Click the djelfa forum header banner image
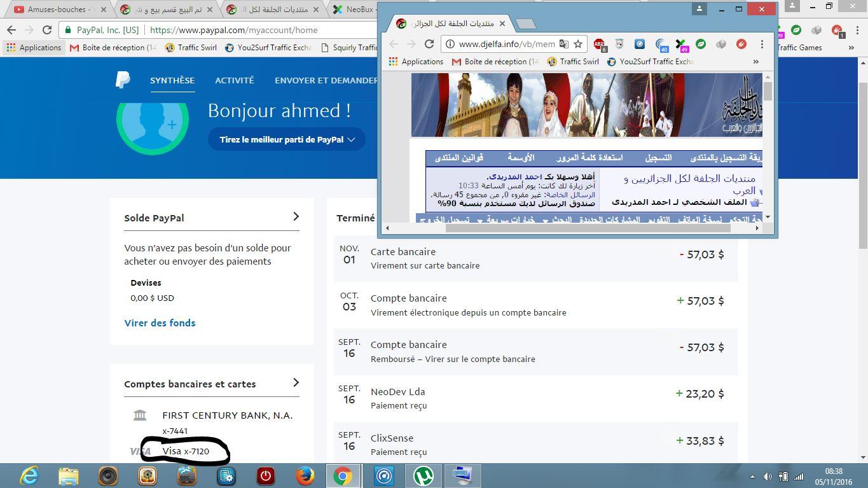Viewport: 868px width, 488px height. 586,105
